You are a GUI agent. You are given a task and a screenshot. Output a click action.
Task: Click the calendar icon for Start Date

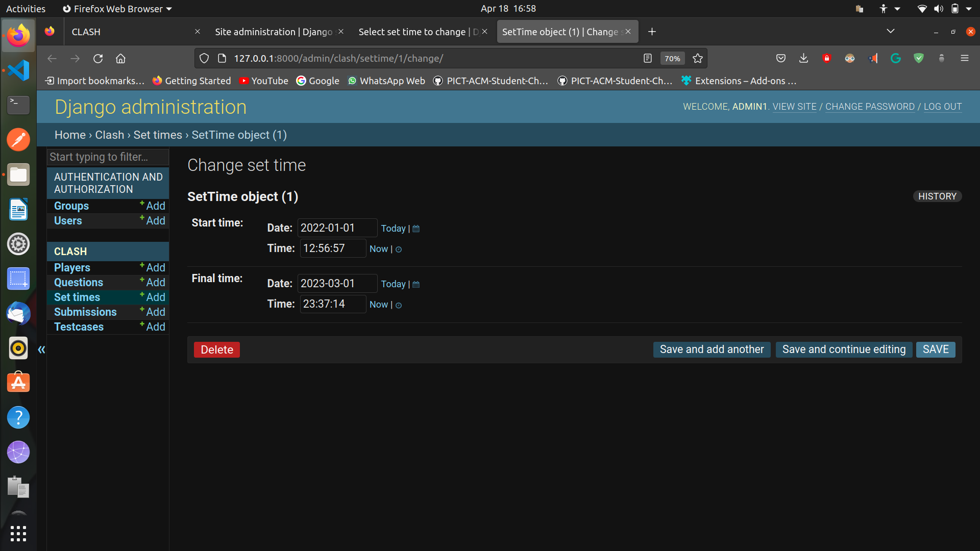pyautogui.click(x=416, y=228)
